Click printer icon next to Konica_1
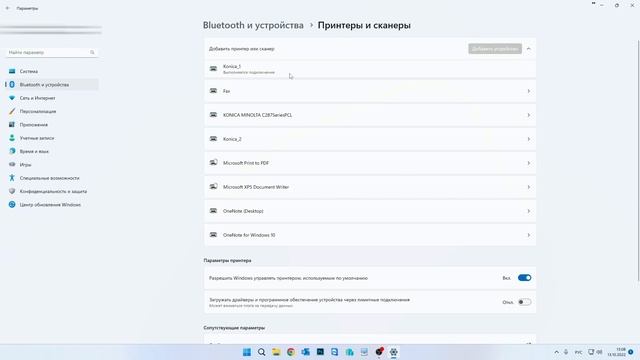 pyautogui.click(x=213, y=69)
